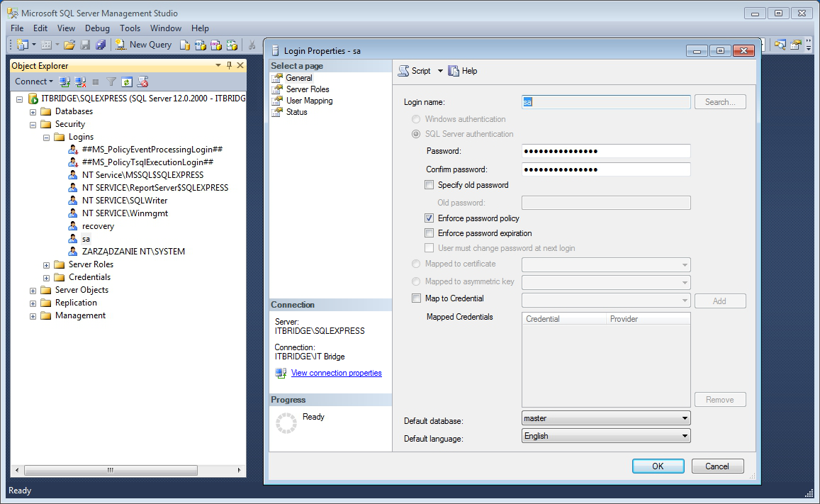Click the Refresh icon in Object Explorer
The width and height of the screenshot is (820, 504).
(127, 82)
